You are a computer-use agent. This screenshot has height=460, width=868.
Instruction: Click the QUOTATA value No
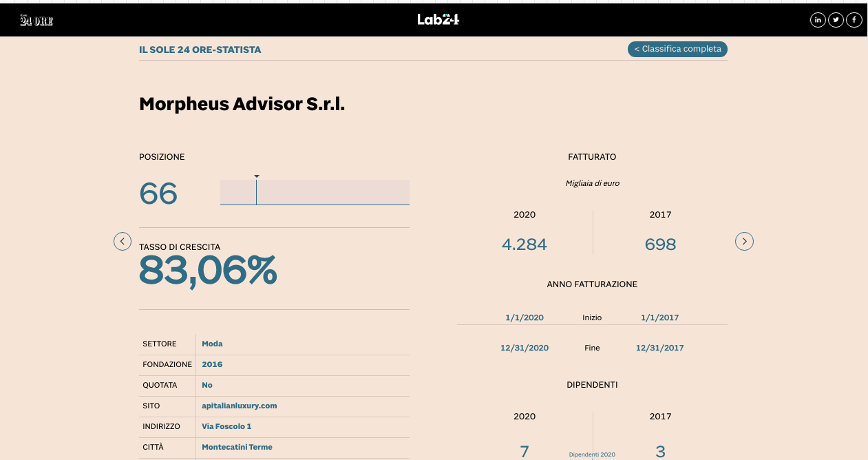207,385
